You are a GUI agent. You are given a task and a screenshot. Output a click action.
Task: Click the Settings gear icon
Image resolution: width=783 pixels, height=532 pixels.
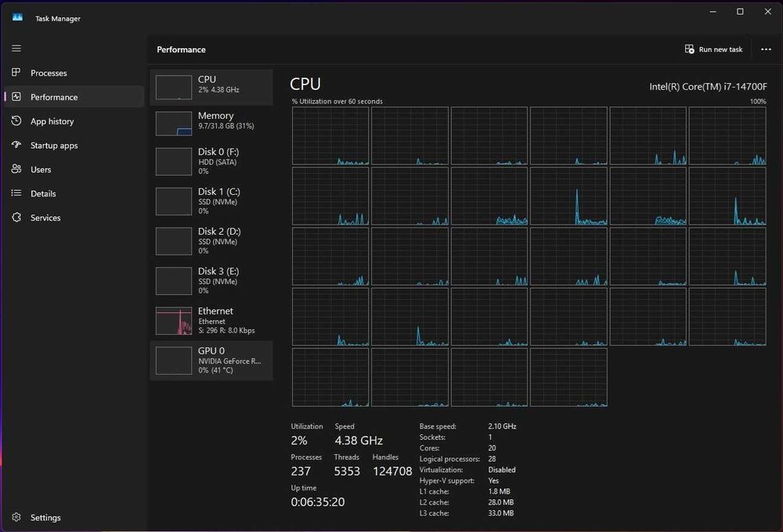(x=16, y=517)
